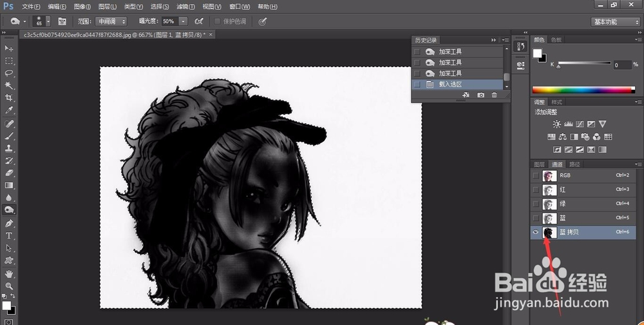Toggle history brush source for first 加深工具 state
The height and width of the screenshot is (325, 644).
pyautogui.click(x=417, y=52)
